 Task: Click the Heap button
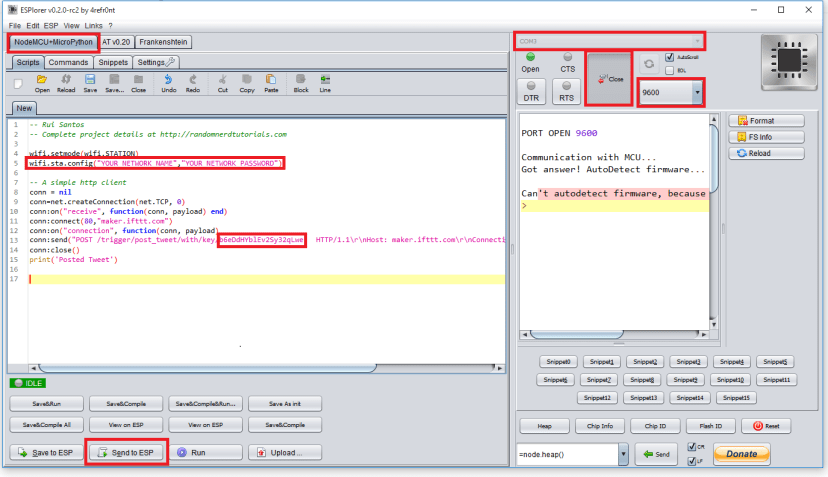[x=544, y=426]
